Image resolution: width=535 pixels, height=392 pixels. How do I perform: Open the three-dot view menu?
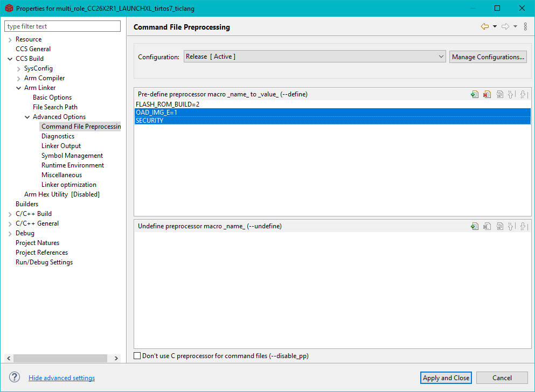click(525, 27)
